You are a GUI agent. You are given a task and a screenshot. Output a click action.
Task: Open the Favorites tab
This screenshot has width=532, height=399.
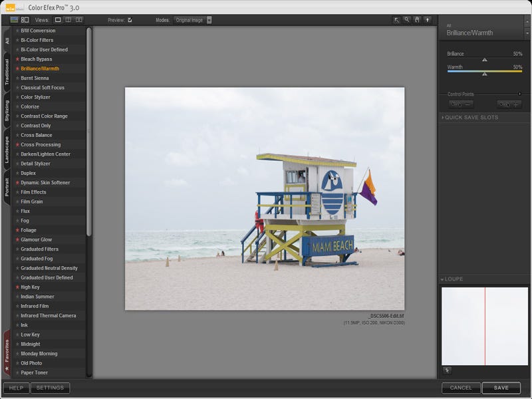[7, 354]
